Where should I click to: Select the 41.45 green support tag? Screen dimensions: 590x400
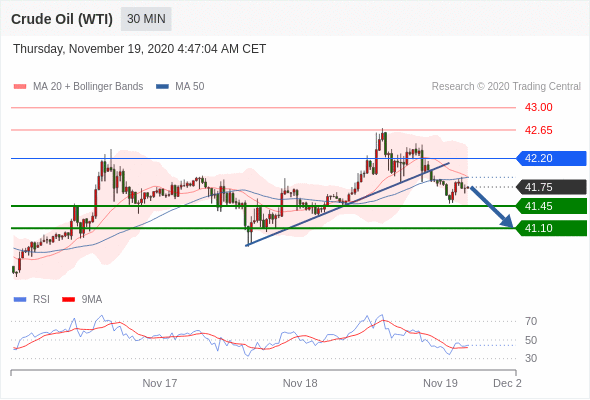point(551,206)
